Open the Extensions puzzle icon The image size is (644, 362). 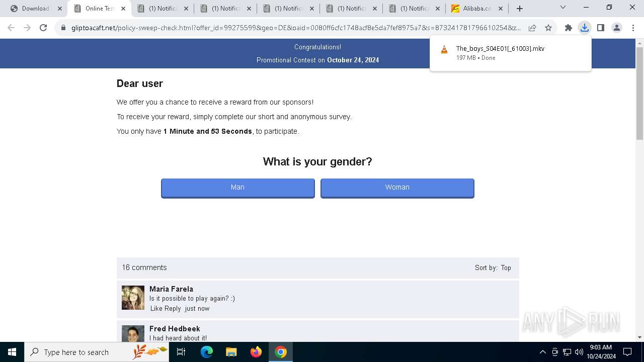coord(569,28)
